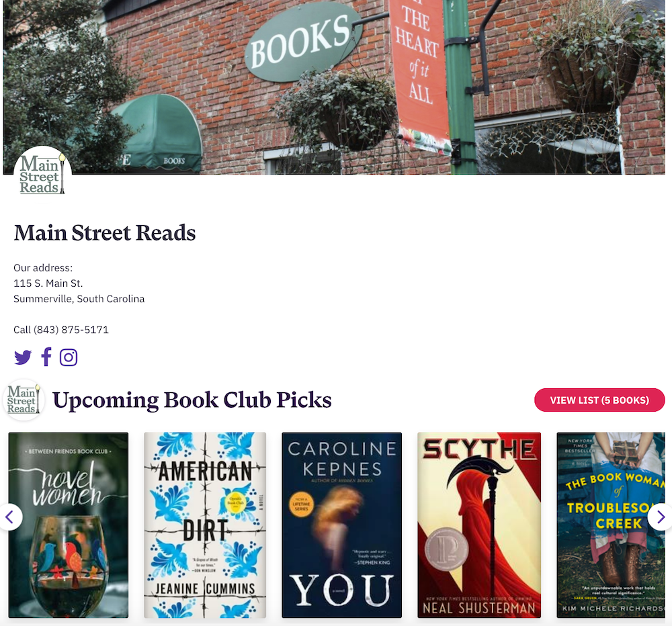Click the phone number (843) 875-5171
Viewport: 672px width, 626px height.
71,330
